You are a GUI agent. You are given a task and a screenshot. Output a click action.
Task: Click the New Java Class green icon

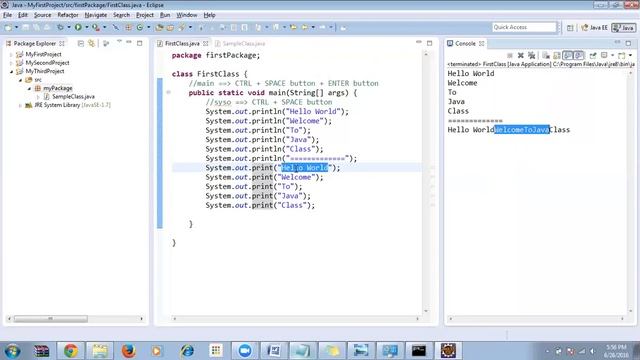(x=140, y=27)
